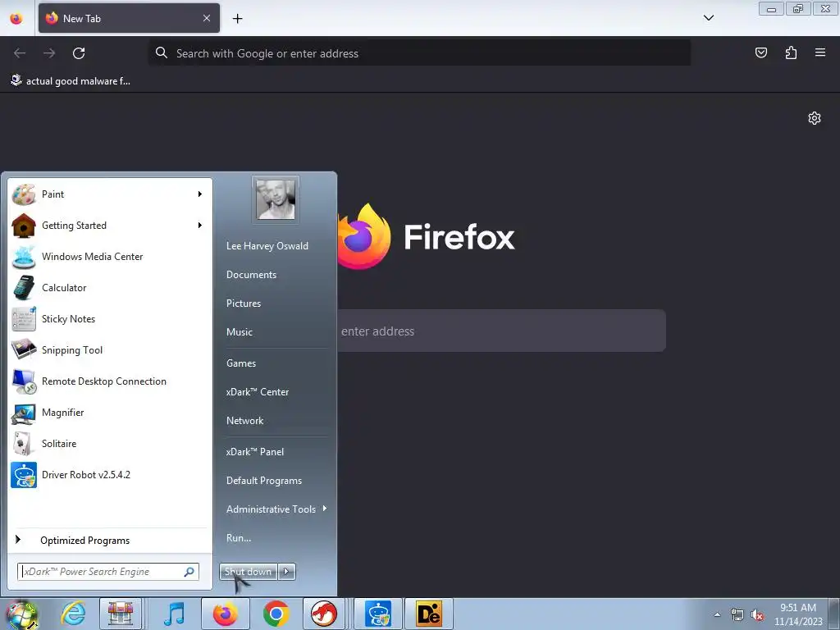Open Windows Media Center

tap(110, 257)
